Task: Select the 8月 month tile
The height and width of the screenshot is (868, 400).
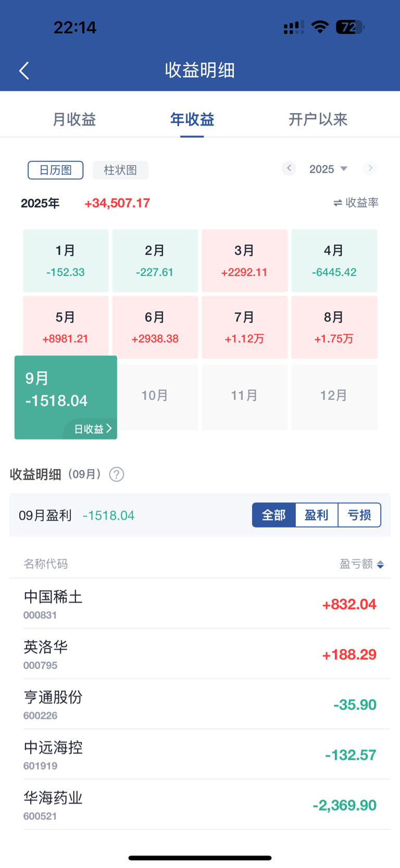Action: point(334,327)
